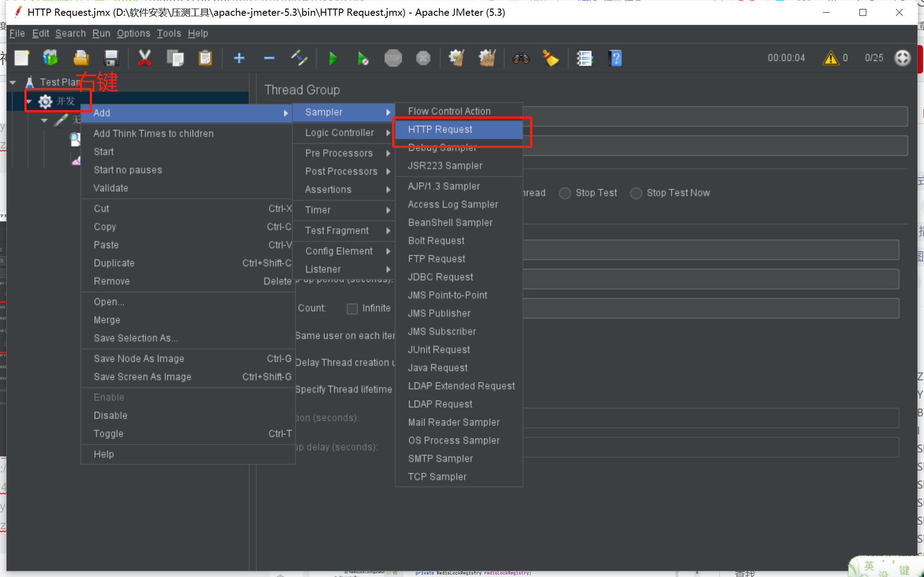This screenshot has width=924, height=577.
Task: Click Duplicate in the context menu
Action: (x=114, y=263)
